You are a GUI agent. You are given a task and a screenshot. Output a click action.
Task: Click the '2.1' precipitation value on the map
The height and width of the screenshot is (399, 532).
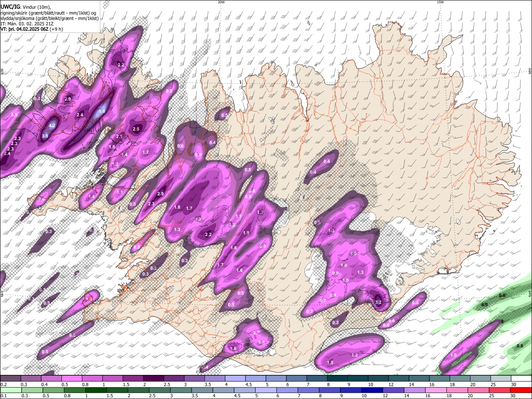[119, 136]
